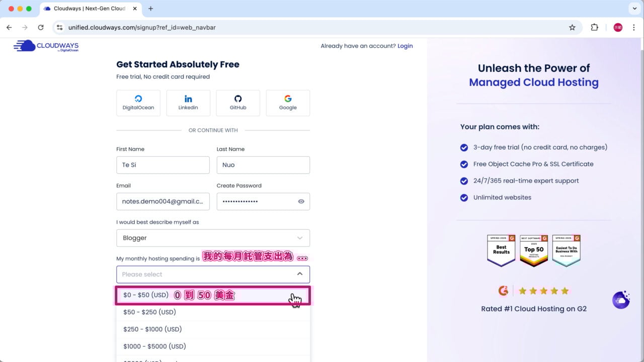The width and height of the screenshot is (644, 362).
Task: Select the $1000 - $5000 (USD) option
Action: click(154, 346)
